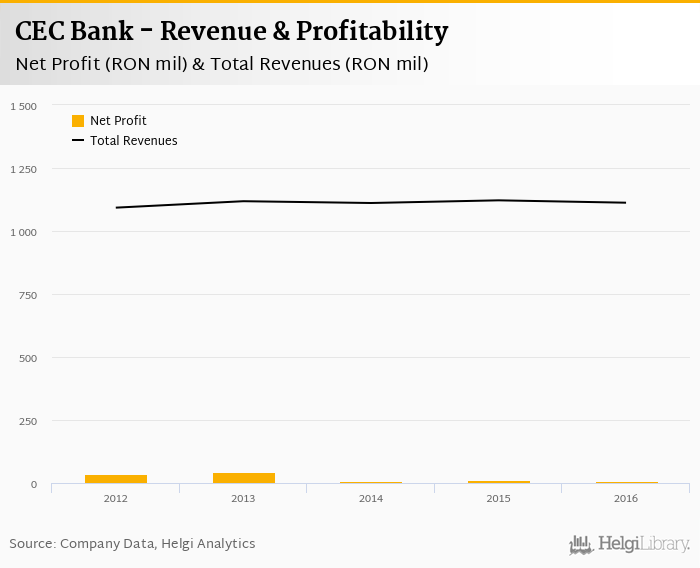Select the 2016 x-axis label
Screen dimensions: 700x568
click(626, 498)
